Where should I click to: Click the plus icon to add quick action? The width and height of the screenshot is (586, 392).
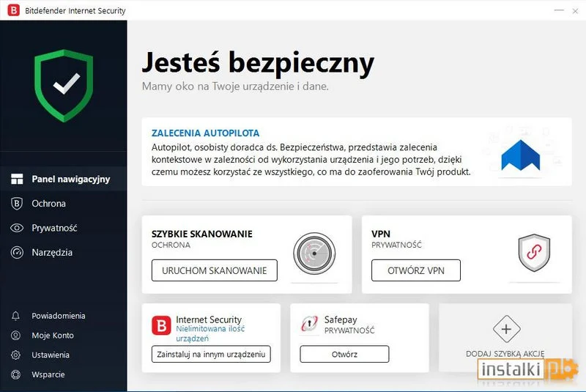pyautogui.click(x=505, y=329)
